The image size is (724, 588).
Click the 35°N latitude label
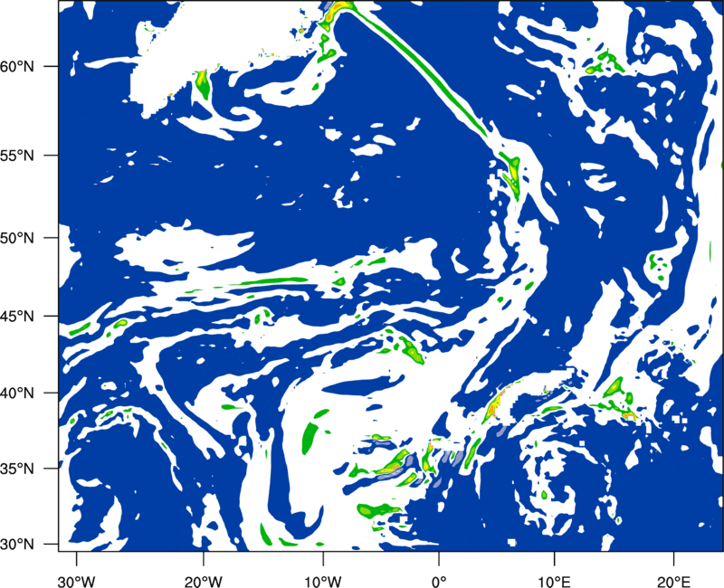(18, 469)
